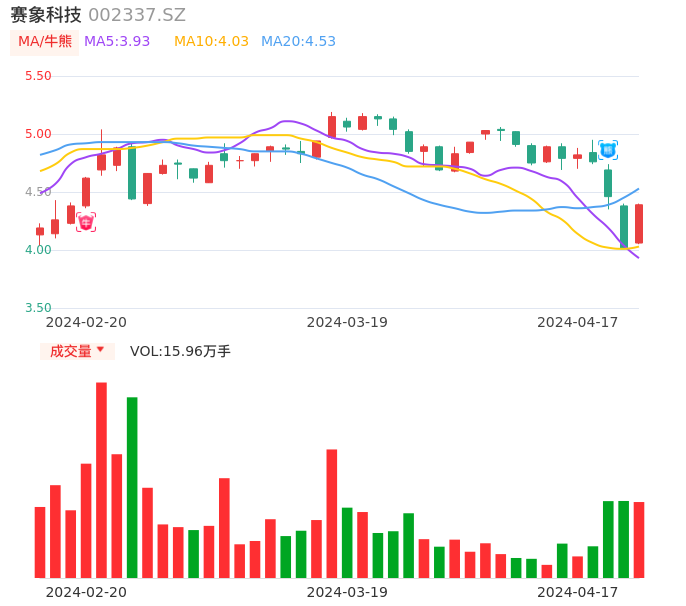This screenshot has height=606, width=686.
Task: Click the red bull marker icon
Action: [86, 222]
